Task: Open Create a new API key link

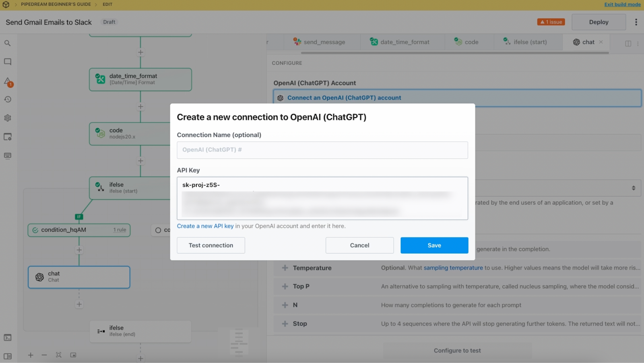Action: coord(205,226)
